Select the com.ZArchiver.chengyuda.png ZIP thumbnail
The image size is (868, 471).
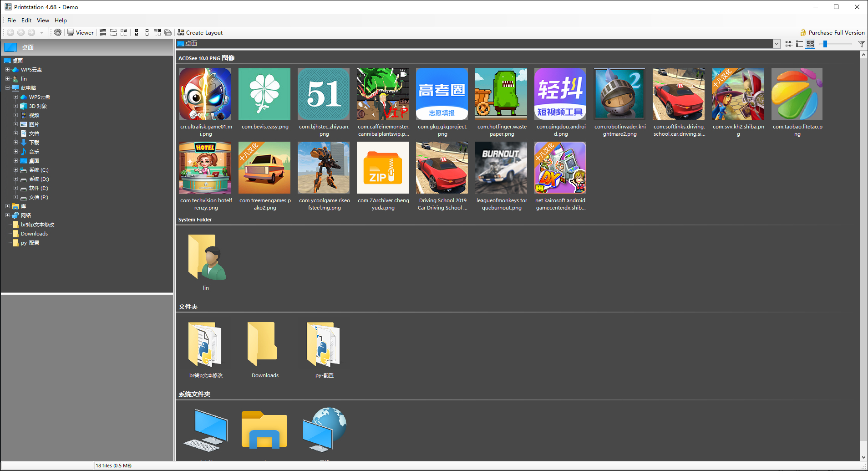[383, 168]
